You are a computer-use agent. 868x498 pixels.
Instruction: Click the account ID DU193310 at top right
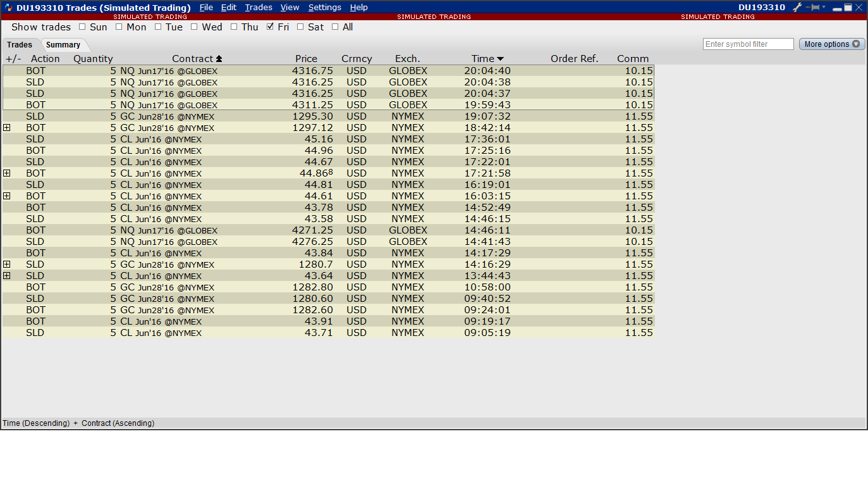(762, 8)
